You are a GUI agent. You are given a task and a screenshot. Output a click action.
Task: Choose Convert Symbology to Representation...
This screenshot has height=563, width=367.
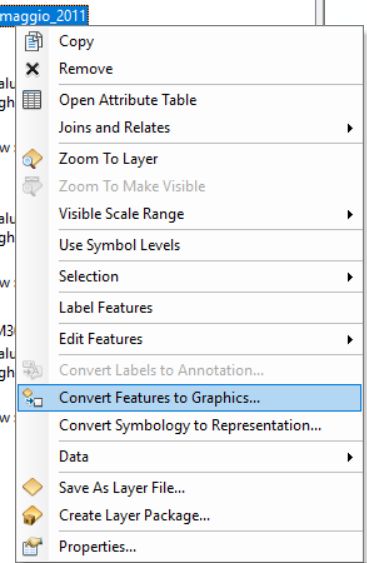pyautogui.click(x=190, y=425)
